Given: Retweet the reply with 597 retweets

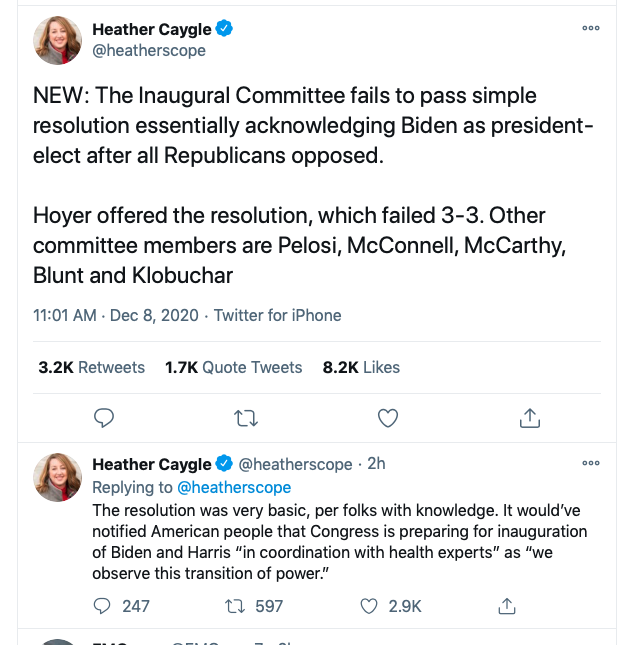Looking at the screenshot, I should pos(254,606).
